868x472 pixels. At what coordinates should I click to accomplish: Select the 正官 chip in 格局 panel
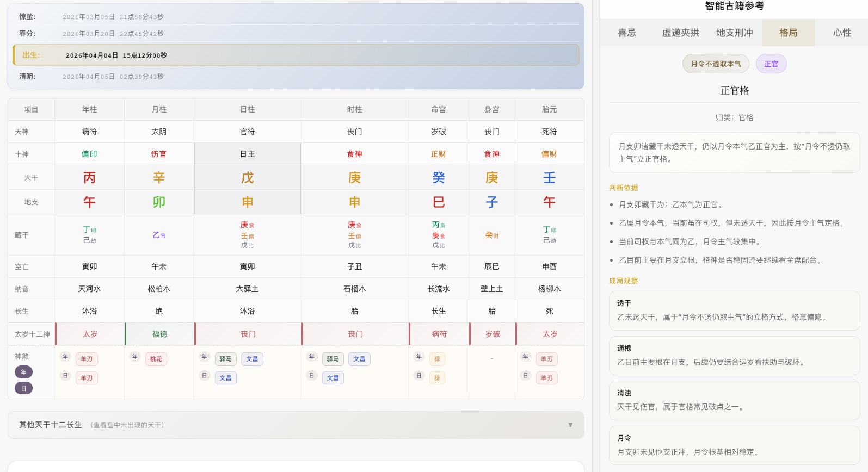(771, 64)
